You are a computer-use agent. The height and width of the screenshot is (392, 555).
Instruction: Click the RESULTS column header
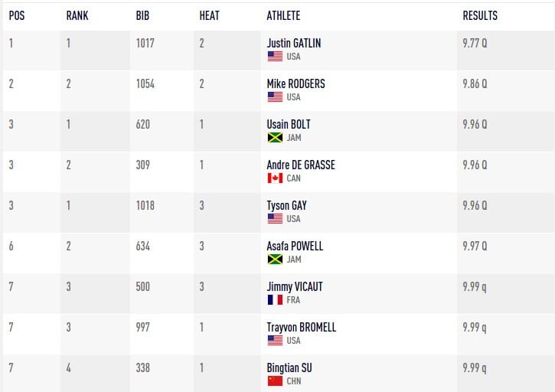(x=480, y=15)
